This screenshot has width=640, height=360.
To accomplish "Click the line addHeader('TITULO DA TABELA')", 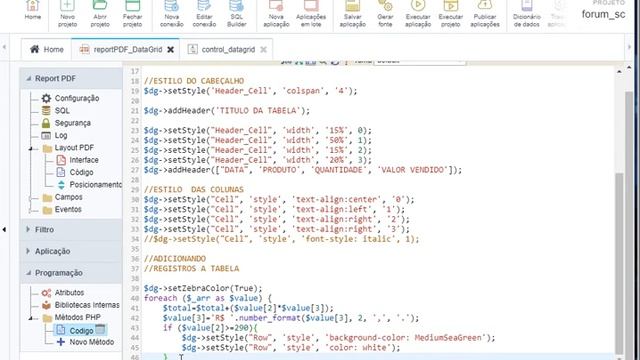I will [x=227, y=111].
